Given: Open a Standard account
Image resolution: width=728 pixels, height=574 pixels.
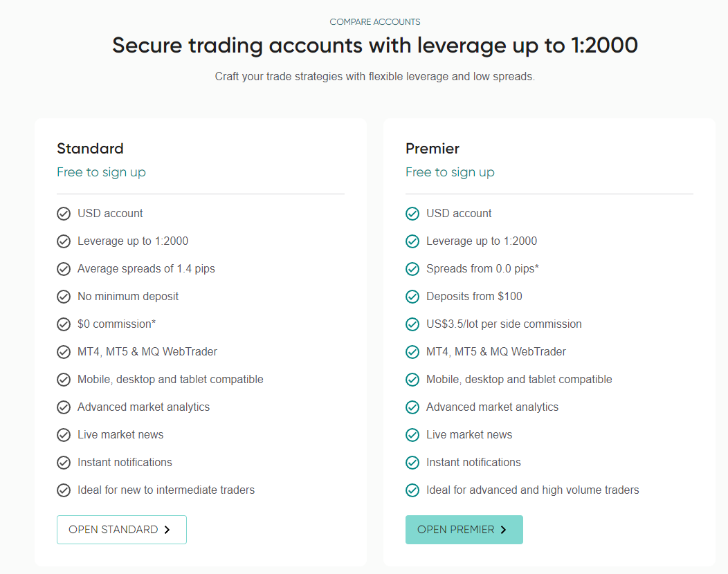Looking at the screenshot, I should [x=122, y=530].
